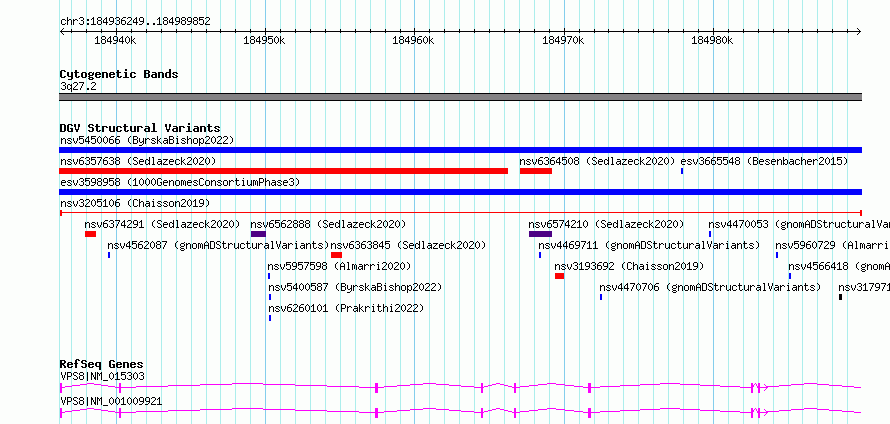Image resolution: width=890 pixels, height=424 pixels.
Task: Select the long red bar under nsv6357638
Action: click(284, 171)
